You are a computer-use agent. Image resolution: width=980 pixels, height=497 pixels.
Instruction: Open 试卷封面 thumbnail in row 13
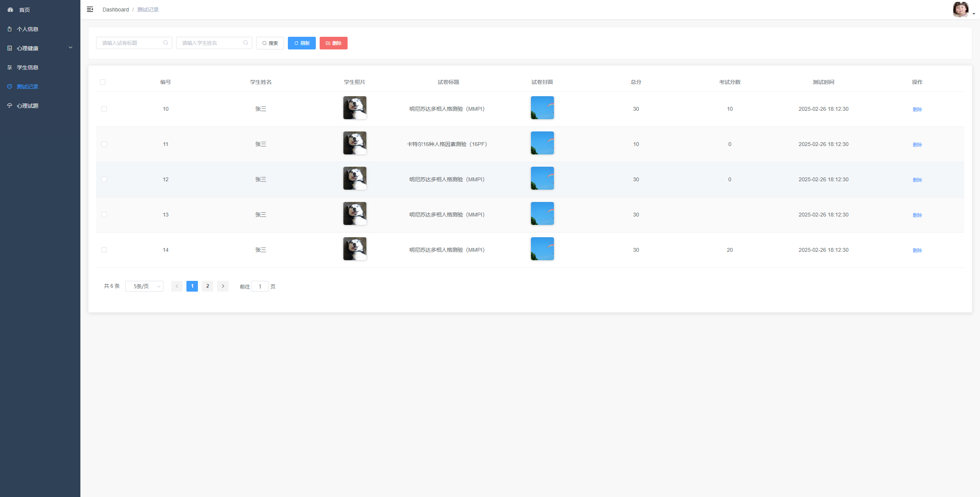[x=542, y=213]
